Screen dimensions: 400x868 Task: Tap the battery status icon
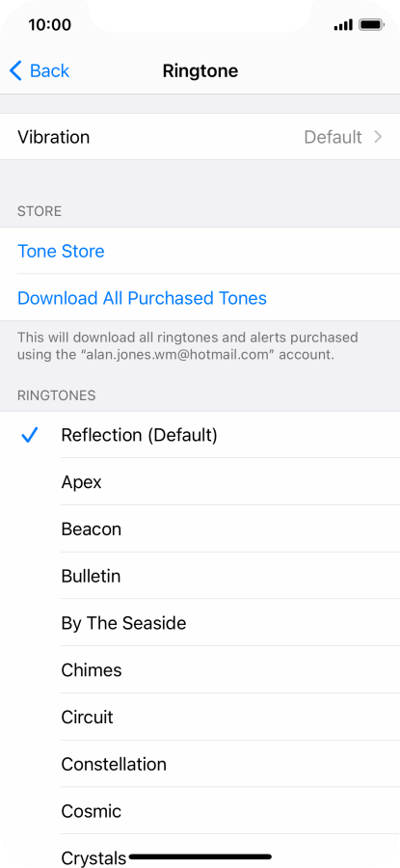(x=371, y=25)
